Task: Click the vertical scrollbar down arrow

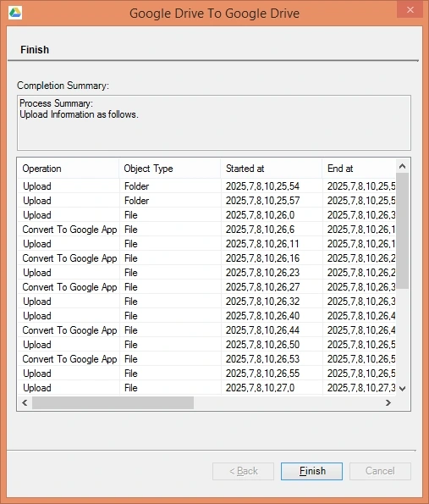Action: [x=402, y=389]
